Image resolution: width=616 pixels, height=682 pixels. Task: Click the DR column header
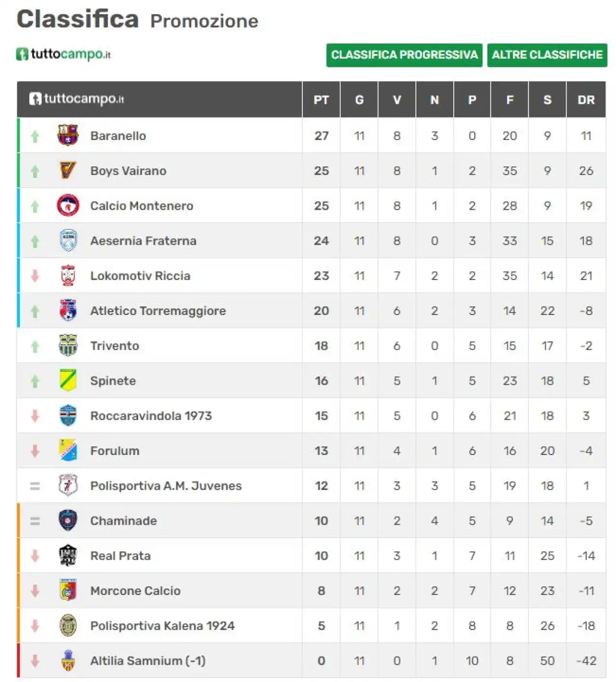[x=586, y=100]
